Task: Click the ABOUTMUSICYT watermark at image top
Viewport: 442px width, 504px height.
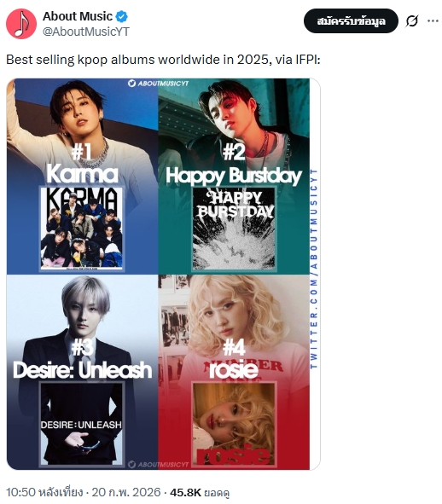Action: pos(158,84)
